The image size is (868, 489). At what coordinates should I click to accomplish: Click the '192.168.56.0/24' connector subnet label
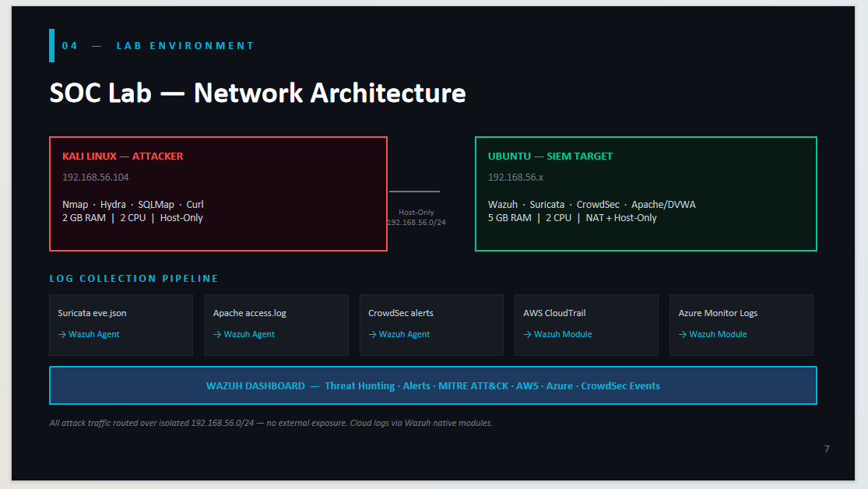[x=416, y=222]
